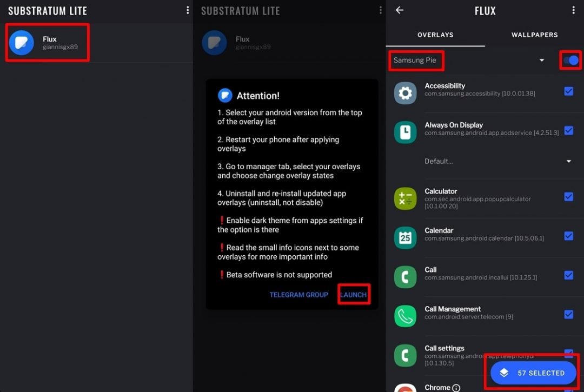Tap the Launch button in the dialog
Viewport: 584px width, 392px height.
pos(354,295)
